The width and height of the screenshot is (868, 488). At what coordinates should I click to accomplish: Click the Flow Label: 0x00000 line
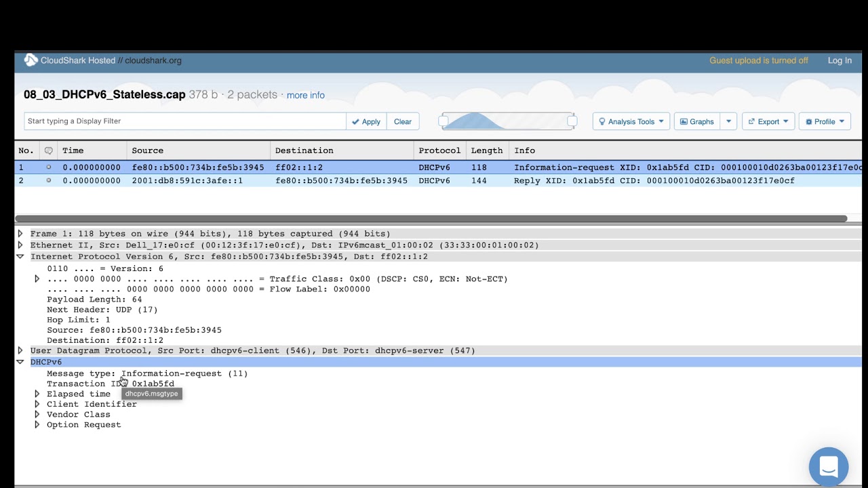click(209, 289)
